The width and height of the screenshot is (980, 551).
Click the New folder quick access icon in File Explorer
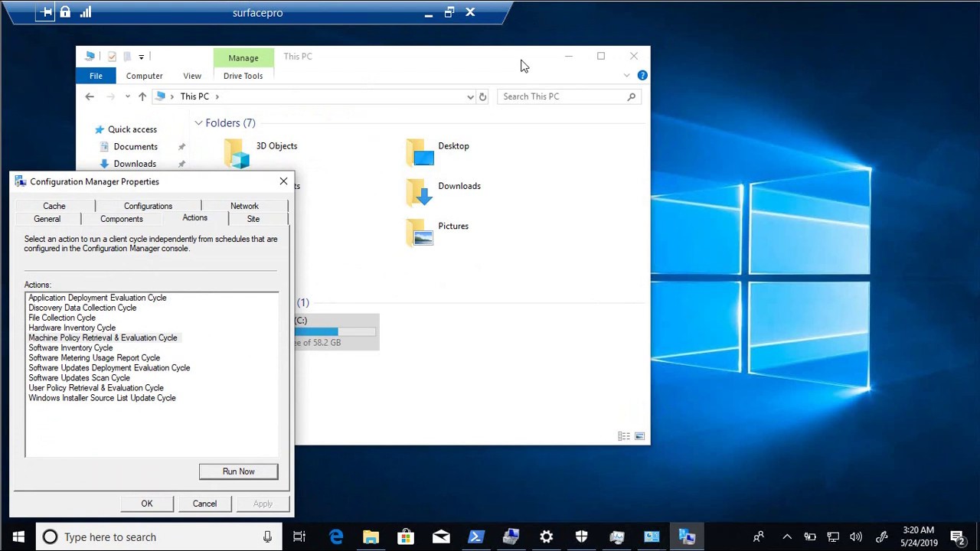pyautogui.click(x=127, y=56)
